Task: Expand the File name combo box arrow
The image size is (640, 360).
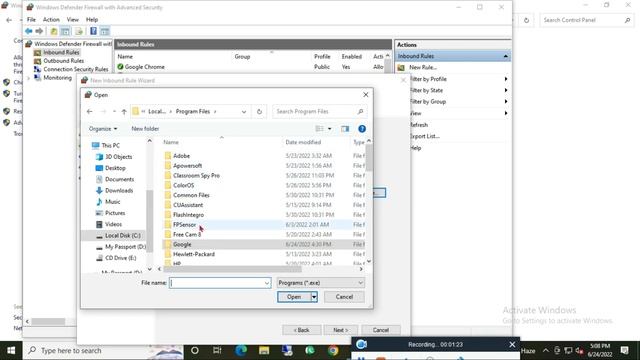Action: [267, 283]
